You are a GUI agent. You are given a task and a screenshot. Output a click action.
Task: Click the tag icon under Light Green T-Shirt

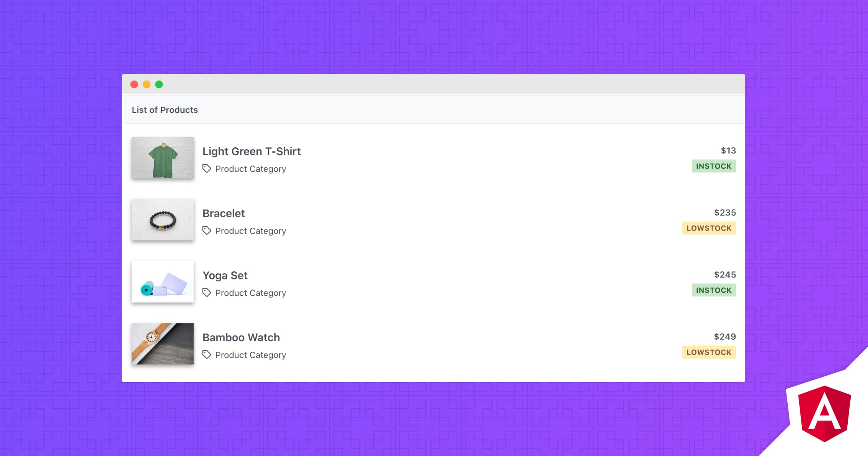point(207,168)
